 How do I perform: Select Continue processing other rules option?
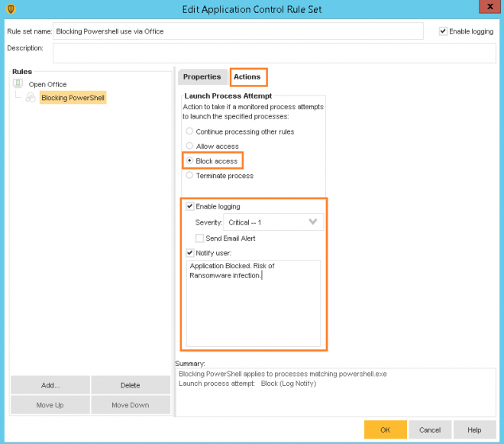click(189, 131)
